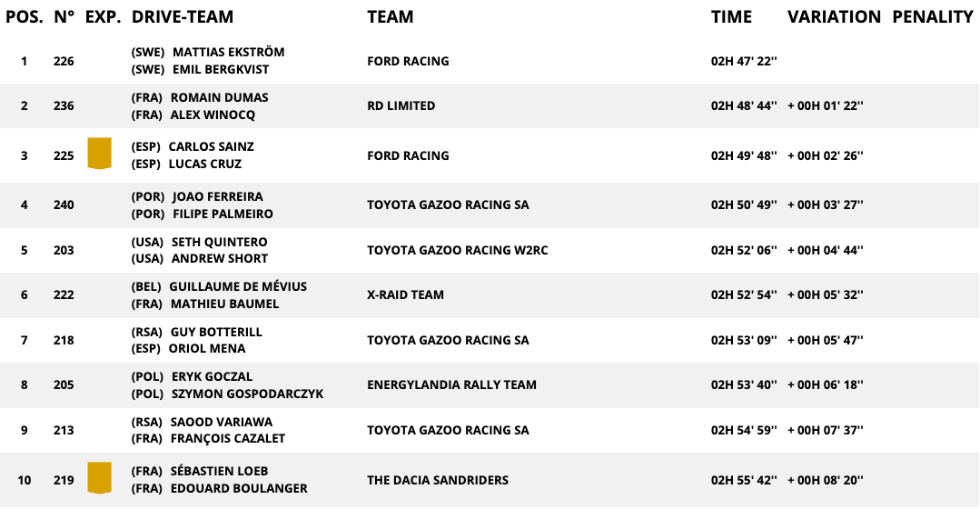Click The Dacia Sandriders team
Screen dimensions: 980x509
click(438, 480)
